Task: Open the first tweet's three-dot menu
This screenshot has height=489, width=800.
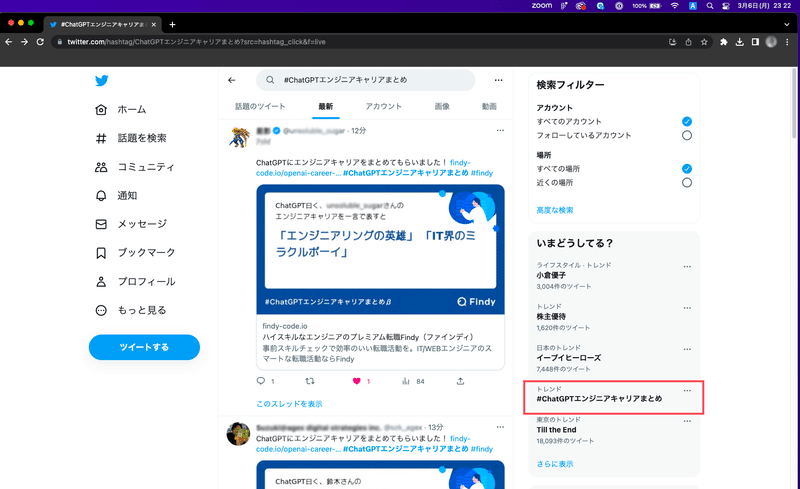Action: click(500, 131)
